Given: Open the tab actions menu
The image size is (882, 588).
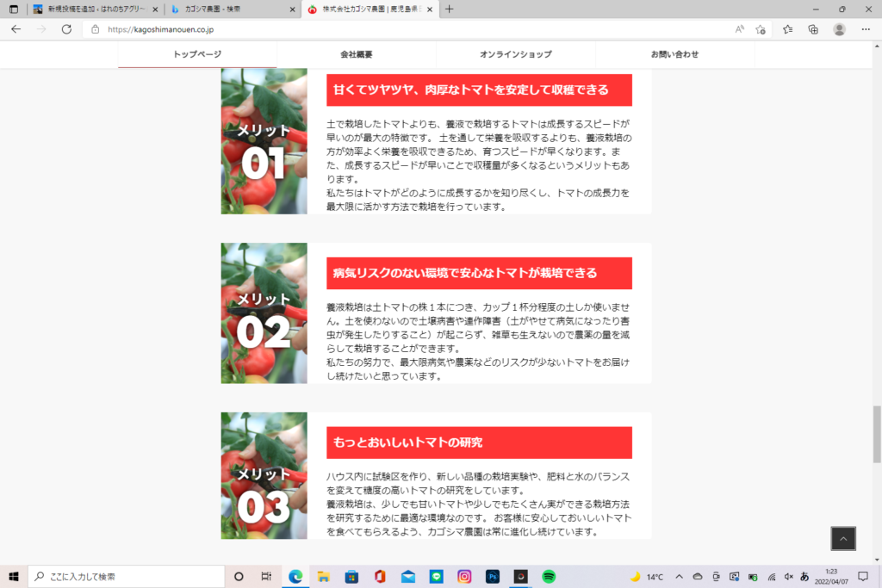Looking at the screenshot, I should [x=14, y=9].
